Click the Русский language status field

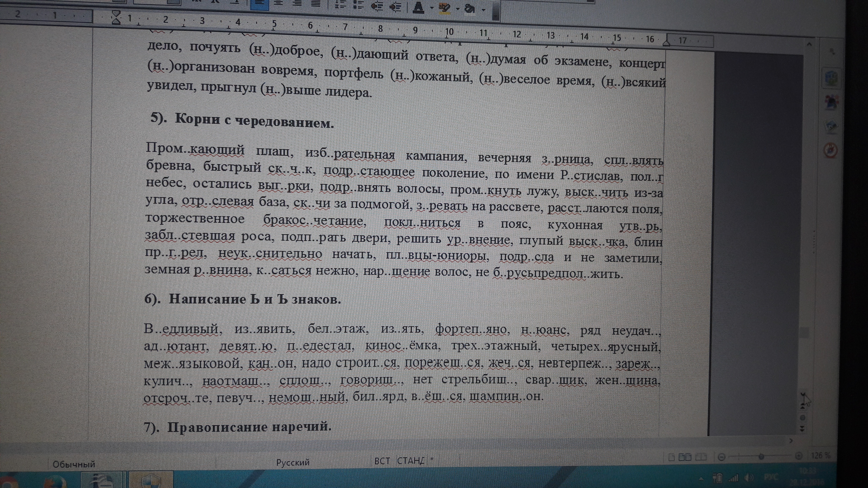tap(292, 462)
